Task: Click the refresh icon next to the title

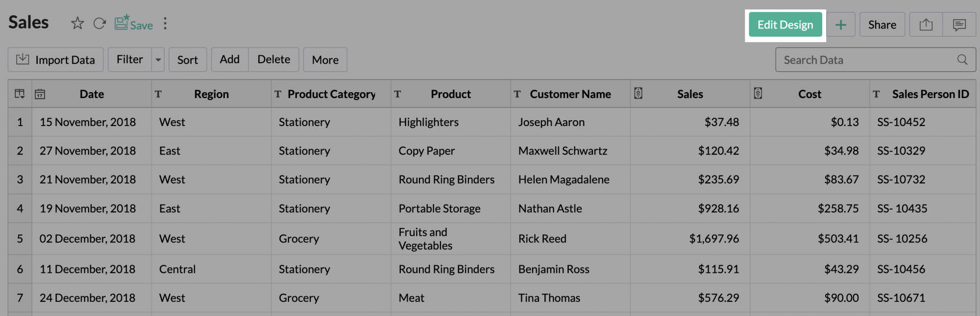Action: tap(99, 24)
